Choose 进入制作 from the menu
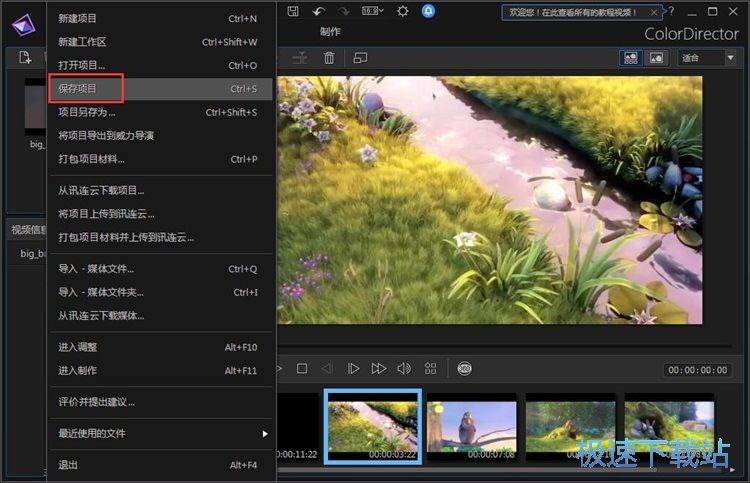 click(x=161, y=371)
